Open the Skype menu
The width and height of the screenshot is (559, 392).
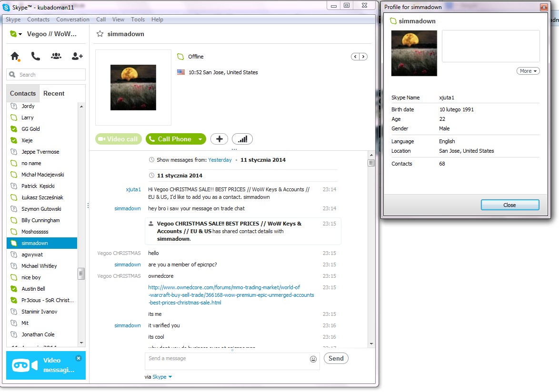(x=13, y=19)
